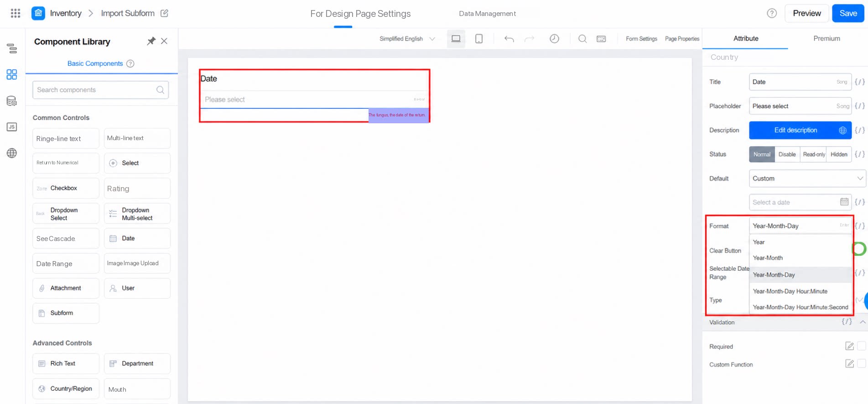The width and height of the screenshot is (868, 404).
Task: Open the data source icon in sidebar
Action: tap(12, 101)
